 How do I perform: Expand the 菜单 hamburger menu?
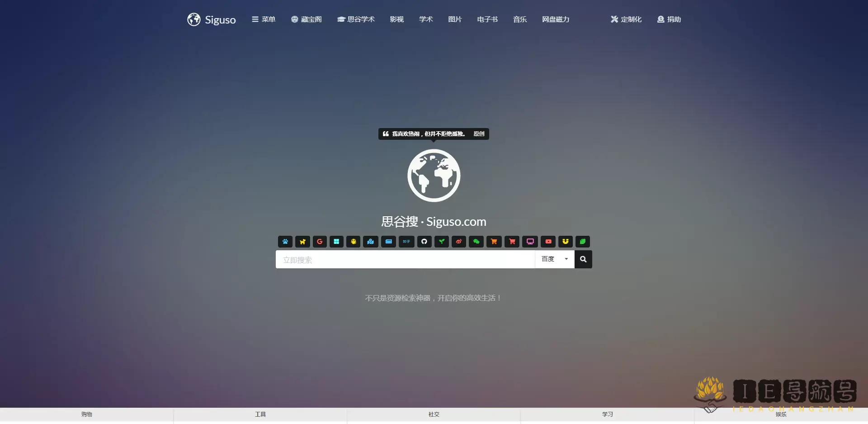[264, 19]
